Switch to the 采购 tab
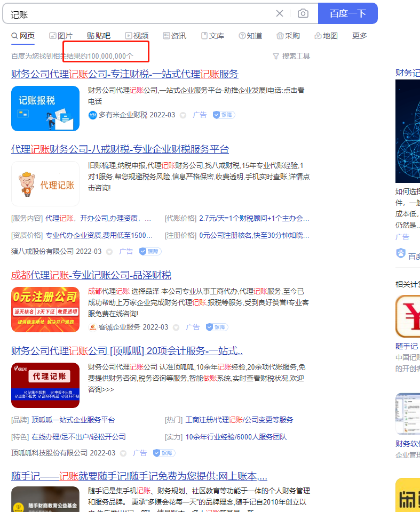 click(x=288, y=36)
